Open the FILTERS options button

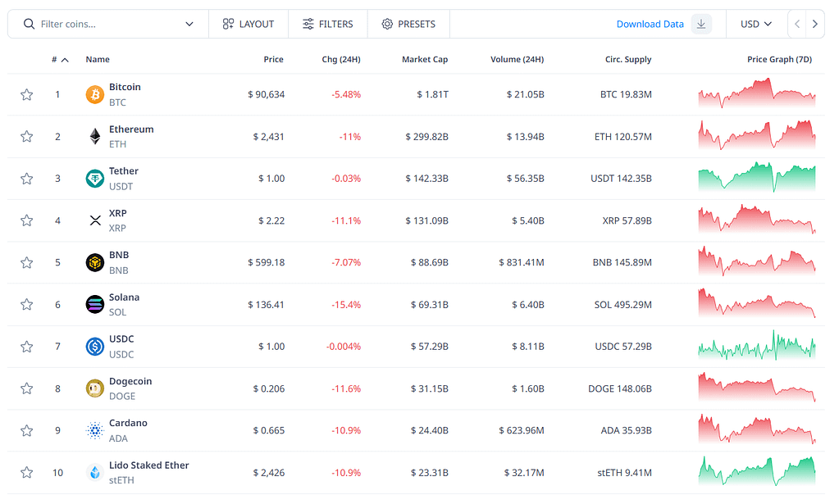327,24
